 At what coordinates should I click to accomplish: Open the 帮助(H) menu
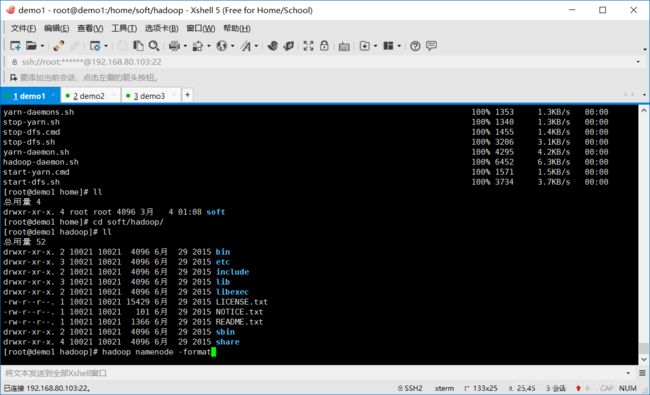tap(237, 28)
